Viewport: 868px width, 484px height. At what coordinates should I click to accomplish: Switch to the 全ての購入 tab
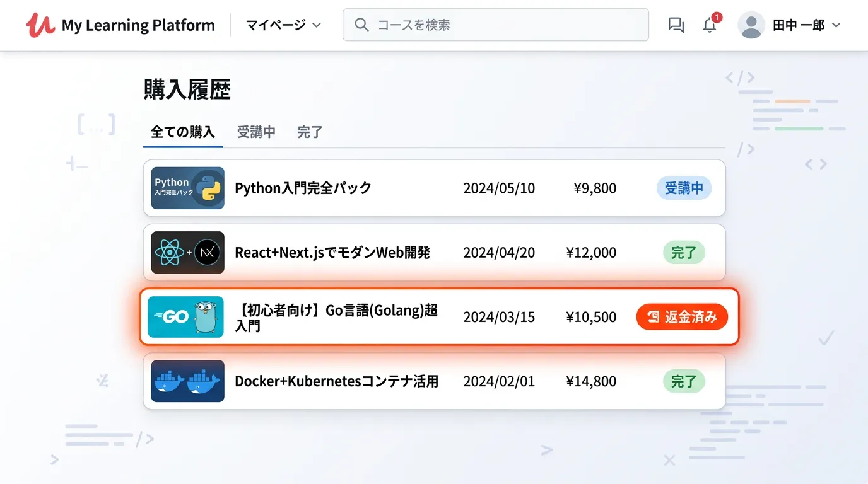point(183,132)
